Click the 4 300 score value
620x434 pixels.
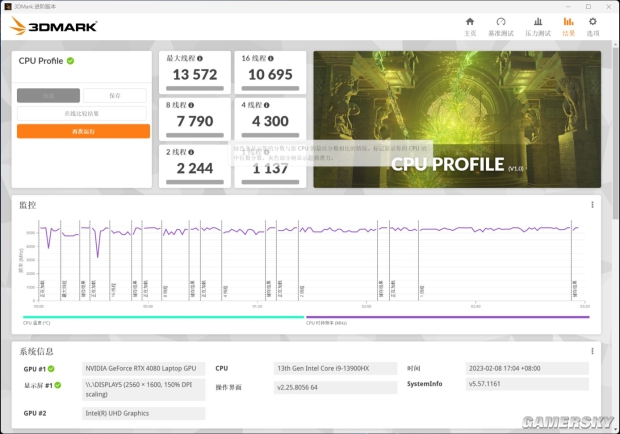click(270, 121)
